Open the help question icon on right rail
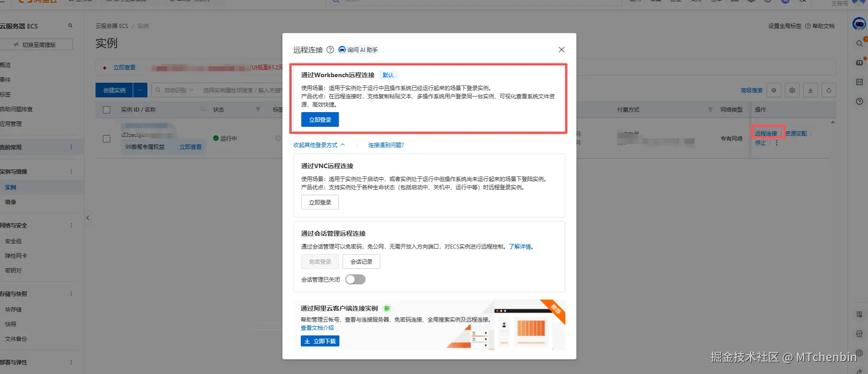The height and width of the screenshot is (374, 868). (859, 101)
